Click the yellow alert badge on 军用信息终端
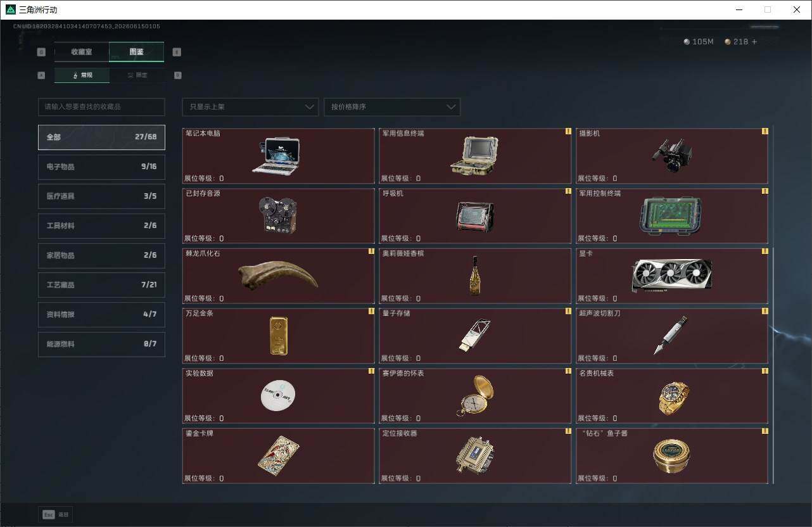The width and height of the screenshot is (812, 527). 568,132
